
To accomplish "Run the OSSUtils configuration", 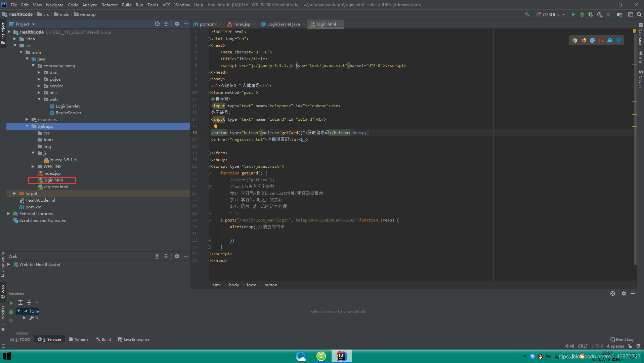I will coord(573,14).
